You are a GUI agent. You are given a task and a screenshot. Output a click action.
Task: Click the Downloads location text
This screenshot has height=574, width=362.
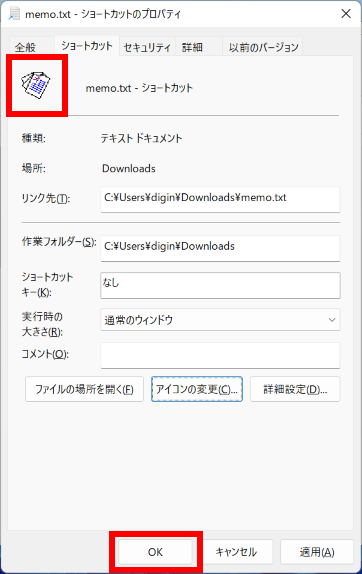click(x=129, y=168)
